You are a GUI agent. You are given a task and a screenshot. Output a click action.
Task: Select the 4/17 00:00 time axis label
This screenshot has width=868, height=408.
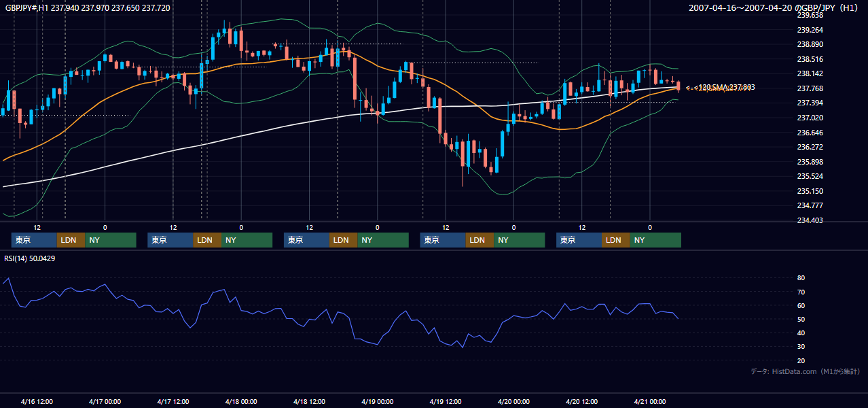[x=105, y=401]
